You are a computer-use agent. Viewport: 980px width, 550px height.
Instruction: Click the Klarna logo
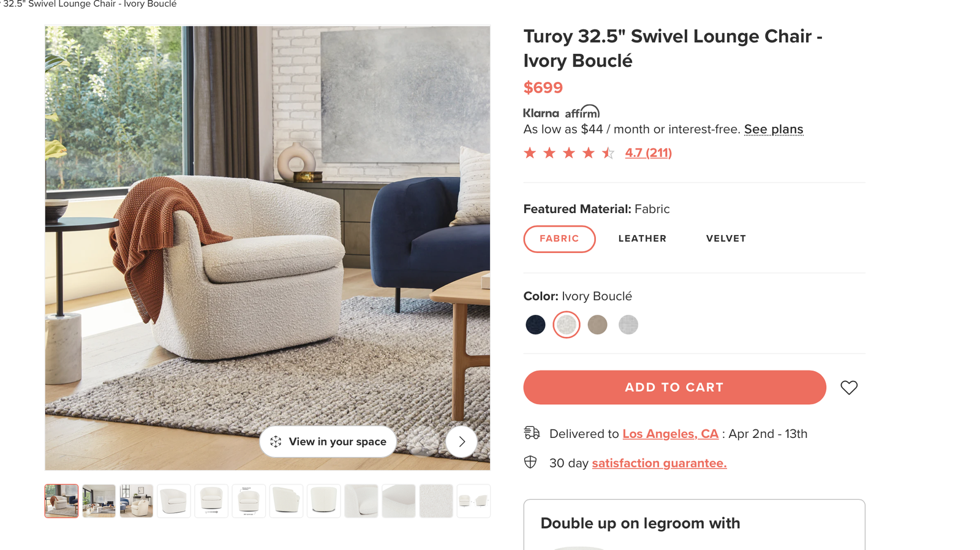[541, 113]
